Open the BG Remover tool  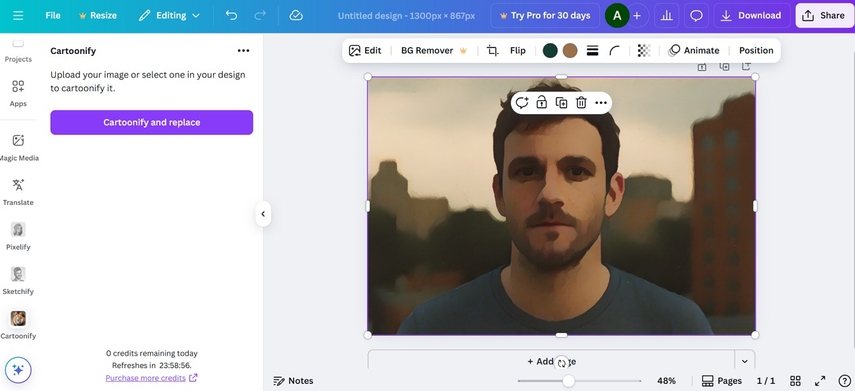434,50
